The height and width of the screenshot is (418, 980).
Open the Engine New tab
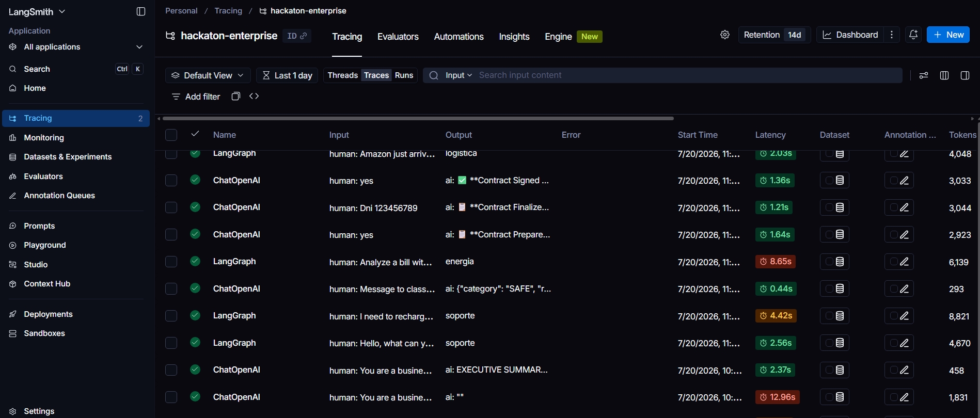pos(574,37)
